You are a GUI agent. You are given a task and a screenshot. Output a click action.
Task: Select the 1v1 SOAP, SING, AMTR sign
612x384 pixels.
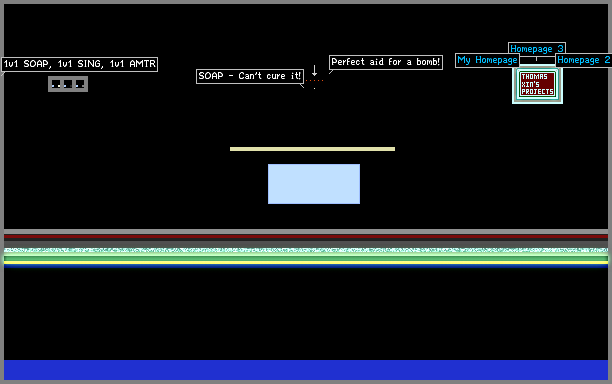tap(80, 64)
